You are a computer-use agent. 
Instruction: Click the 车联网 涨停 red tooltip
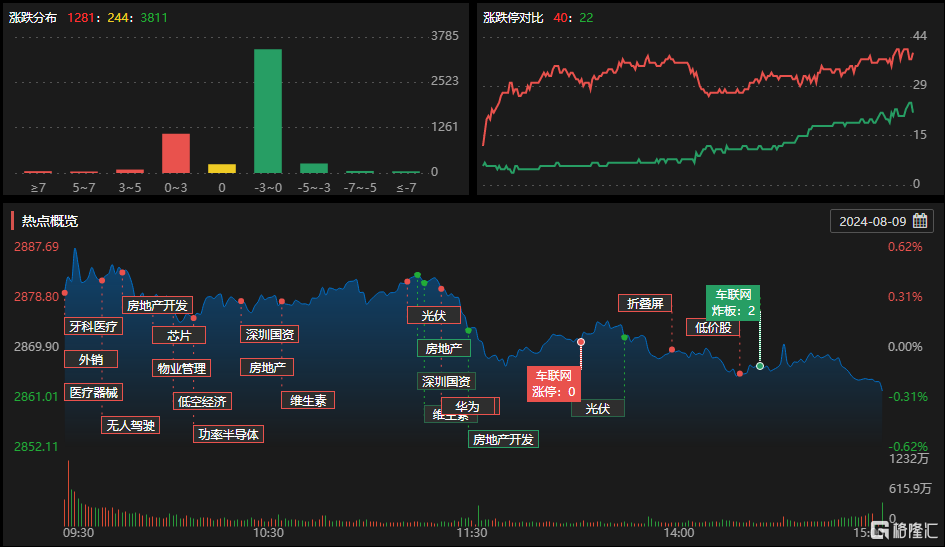click(554, 384)
